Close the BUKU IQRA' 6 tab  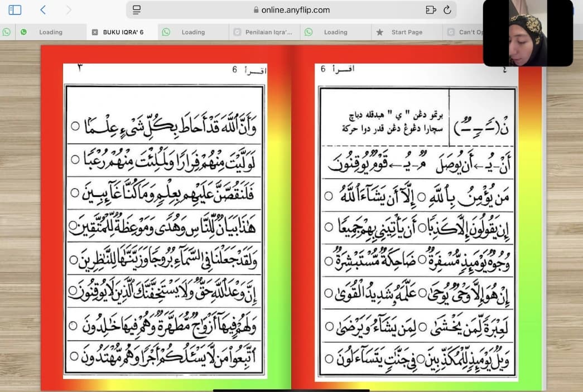click(95, 32)
